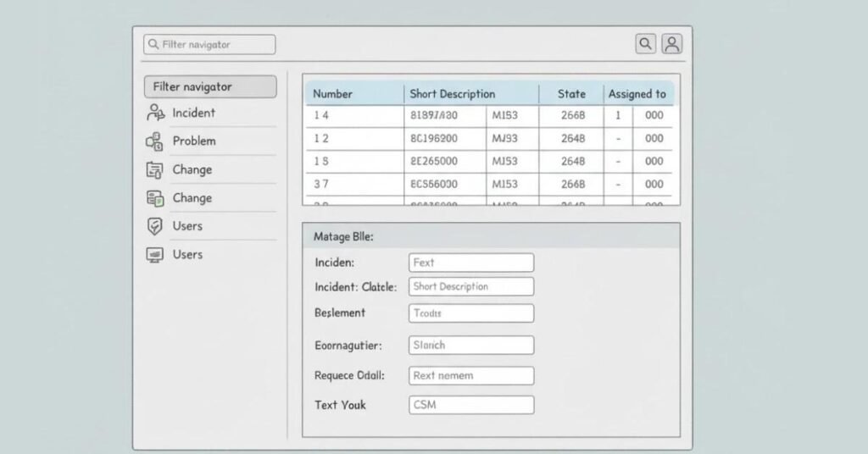
Task: Sort by Assigned to column header
Action: click(637, 94)
